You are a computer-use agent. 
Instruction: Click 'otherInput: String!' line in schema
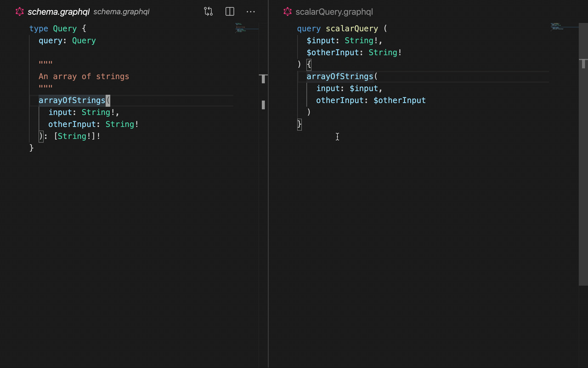pos(94,124)
